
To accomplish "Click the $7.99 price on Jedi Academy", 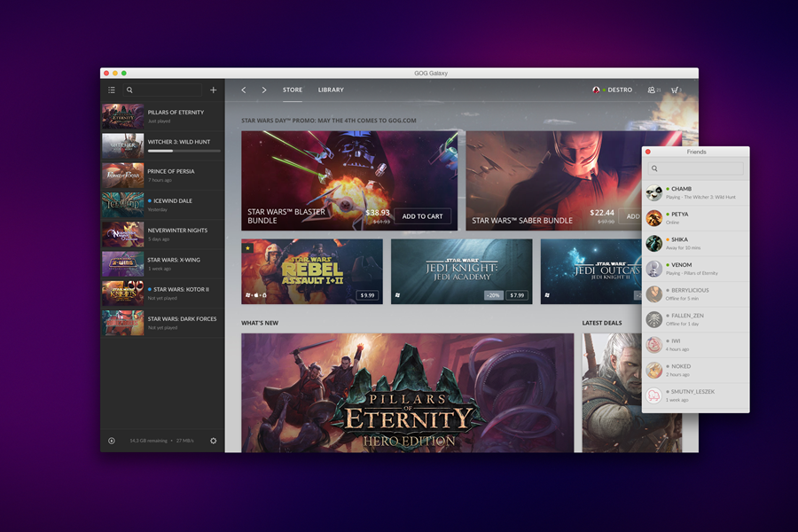I will tap(517, 295).
